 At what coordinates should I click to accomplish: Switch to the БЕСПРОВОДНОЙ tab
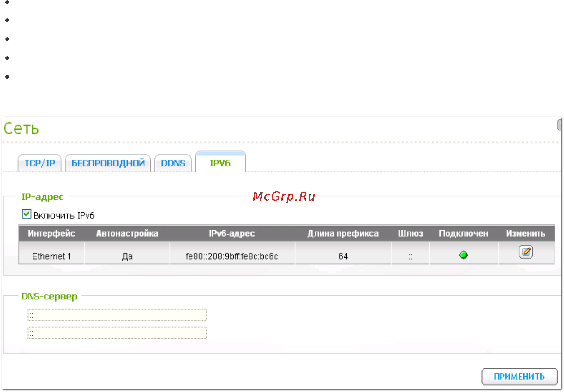pos(108,163)
